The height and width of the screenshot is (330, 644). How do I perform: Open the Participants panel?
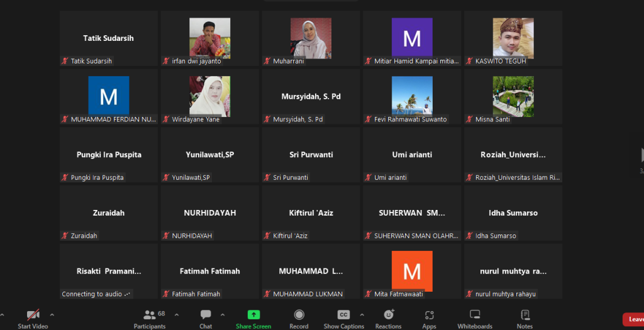[x=150, y=319]
